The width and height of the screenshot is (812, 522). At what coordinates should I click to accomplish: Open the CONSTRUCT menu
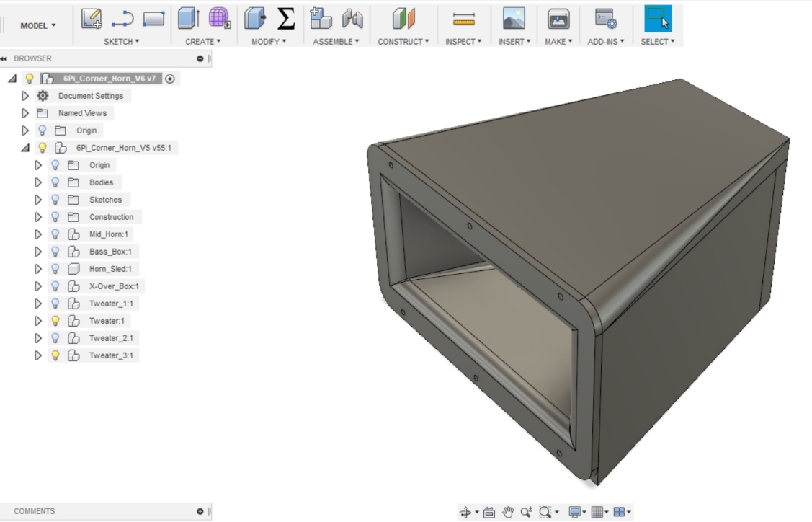click(x=403, y=42)
